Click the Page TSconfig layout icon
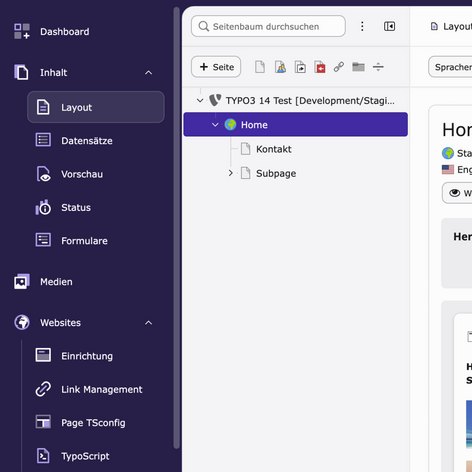Image resolution: width=472 pixels, height=472 pixels. click(43, 422)
